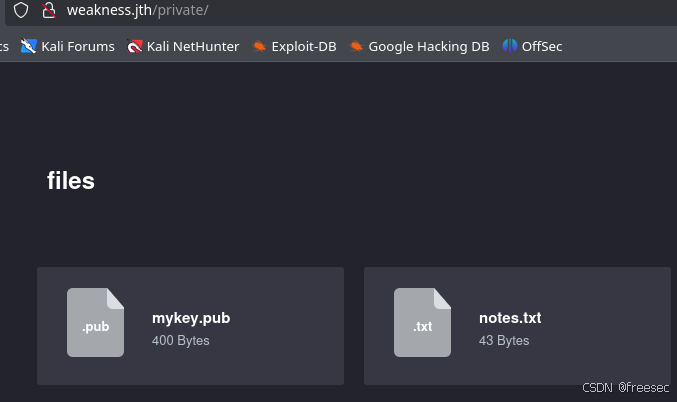Open the OffSec bookmark
Image resolution: width=677 pixels, height=402 pixels.
[532, 46]
